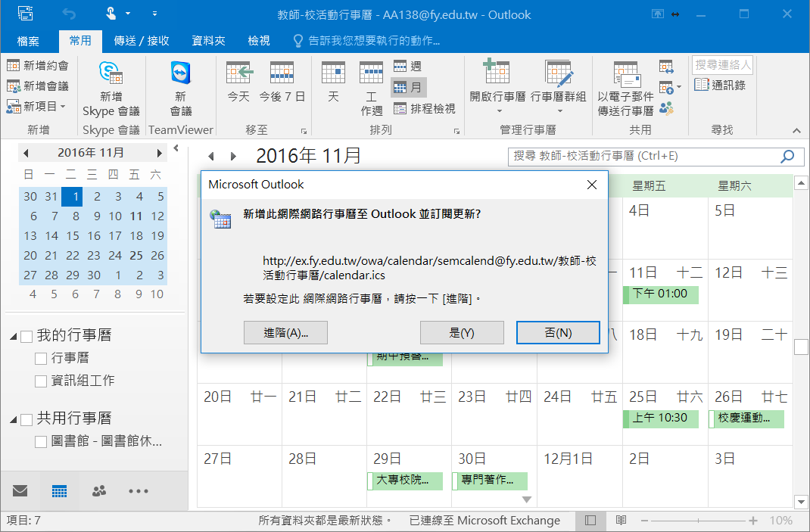Open the Quick Access Toolbar customize dropdown
Image resolution: width=810 pixels, height=532 pixels.
(x=154, y=14)
